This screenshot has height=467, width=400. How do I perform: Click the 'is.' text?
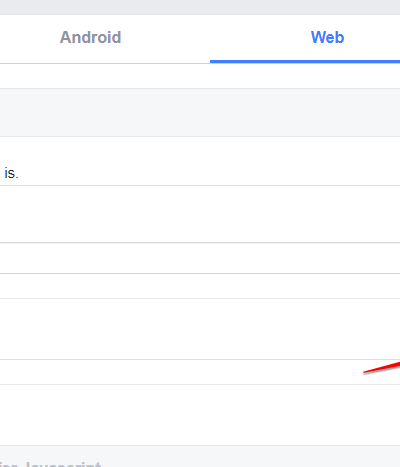click(11, 173)
